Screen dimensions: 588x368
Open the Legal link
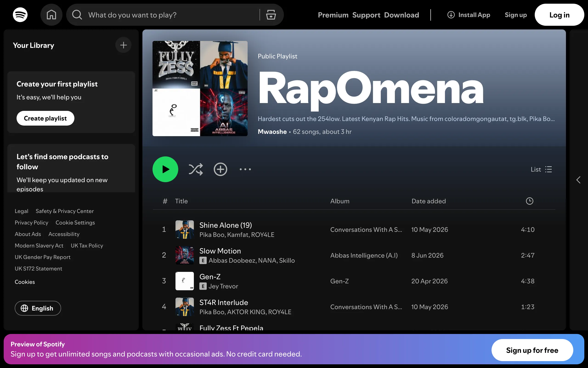[x=21, y=211]
